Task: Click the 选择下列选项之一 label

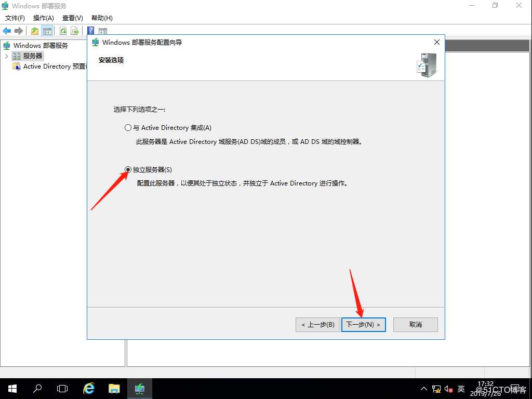Action: point(139,110)
